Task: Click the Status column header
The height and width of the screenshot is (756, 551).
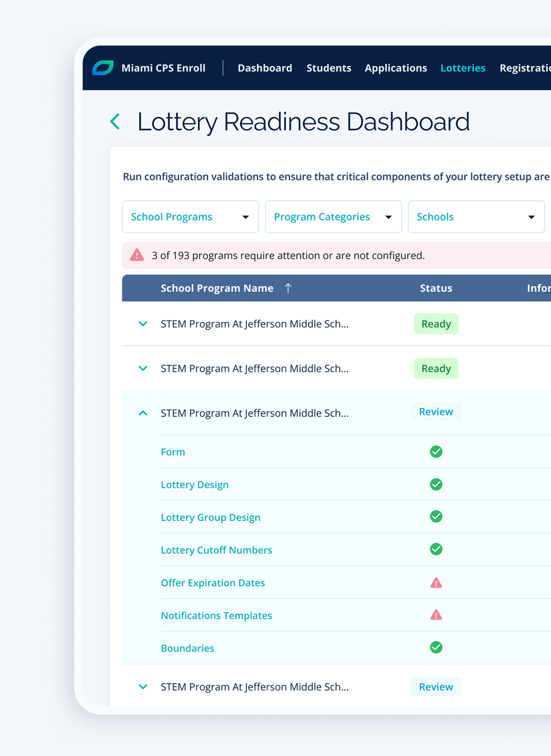Action: click(x=436, y=288)
